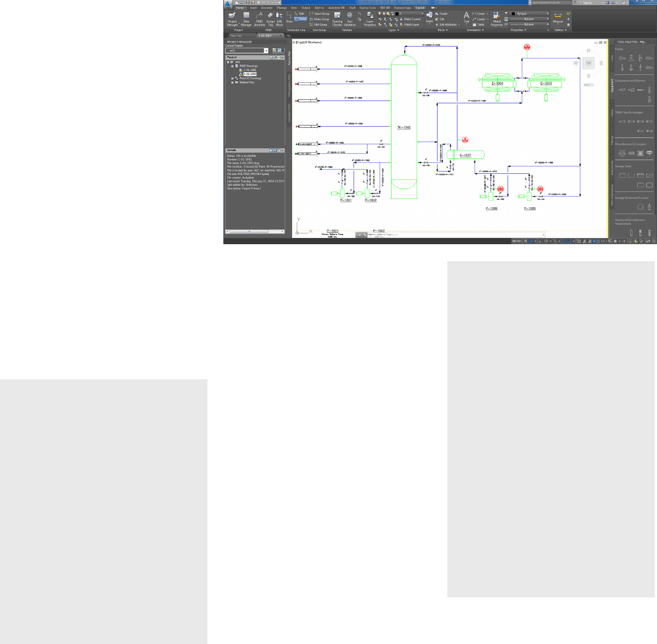Switch to the Output ribbon tab
Viewport: 657px width, 644px height.
point(305,8)
